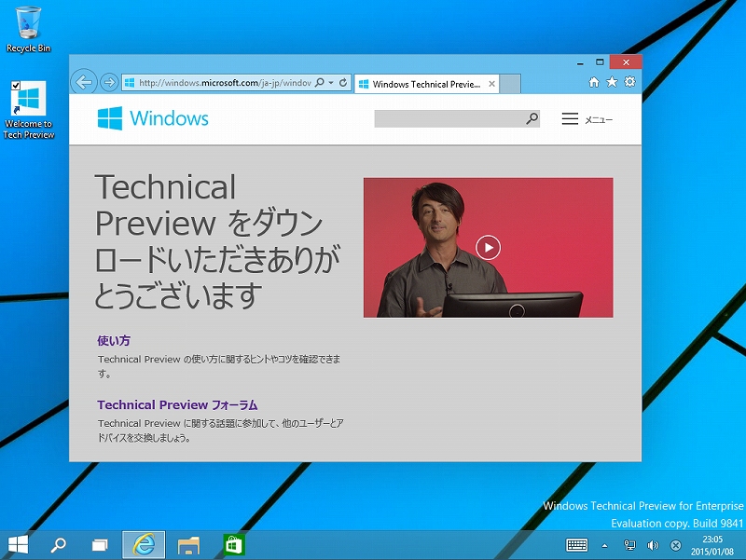
Task: Select Welcome to Tech Preview desktop shortcut
Action: click(x=29, y=110)
